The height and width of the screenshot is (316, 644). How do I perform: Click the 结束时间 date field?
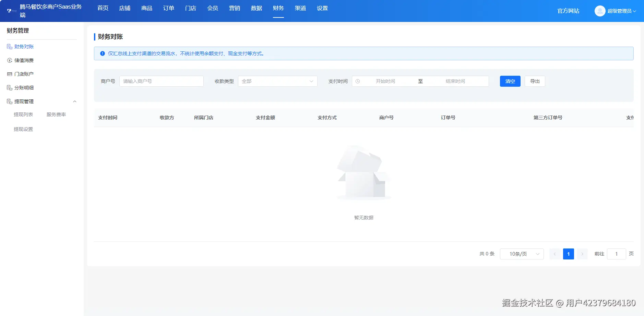coord(455,81)
